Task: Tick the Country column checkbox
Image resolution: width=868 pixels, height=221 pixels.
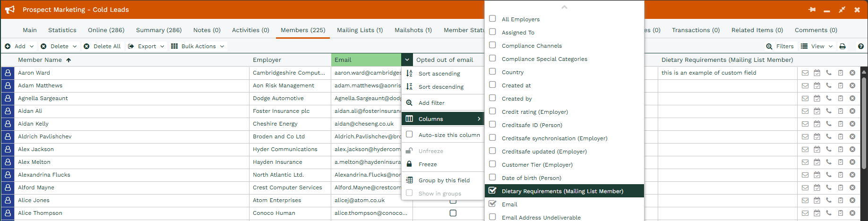Action: pyautogui.click(x=492, y=72)
